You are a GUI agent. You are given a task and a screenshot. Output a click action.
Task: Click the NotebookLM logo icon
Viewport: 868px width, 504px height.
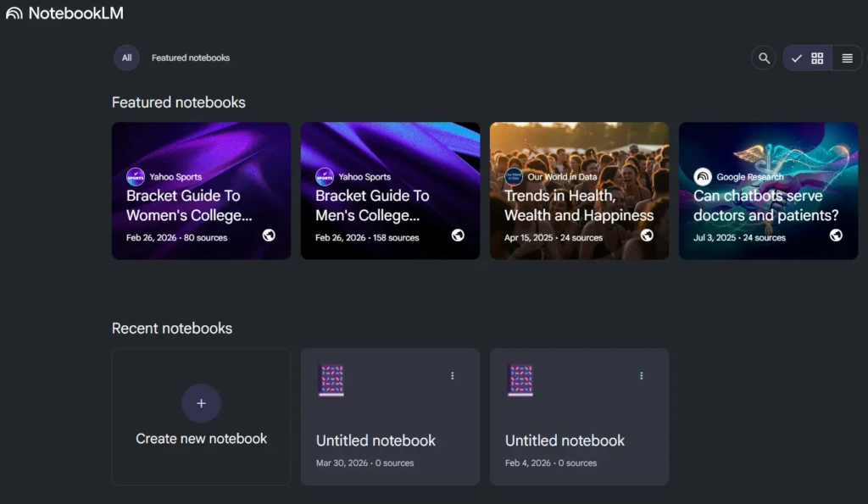[14, 14]
